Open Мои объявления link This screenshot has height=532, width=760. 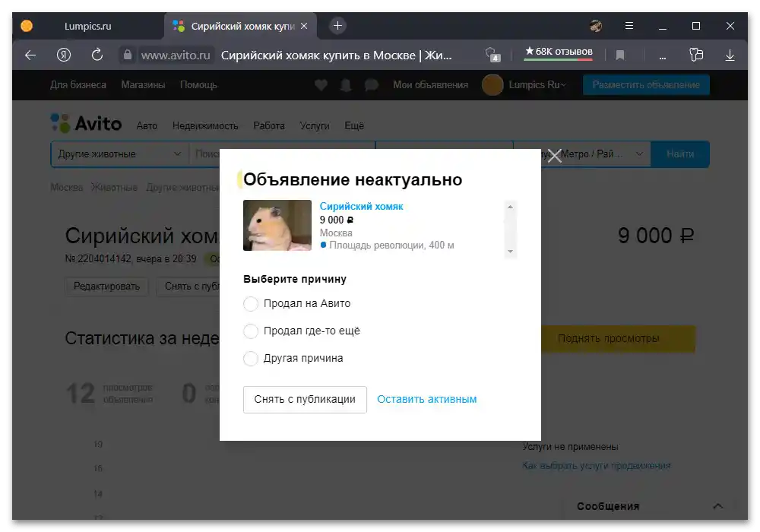click(x=430, y=85)
